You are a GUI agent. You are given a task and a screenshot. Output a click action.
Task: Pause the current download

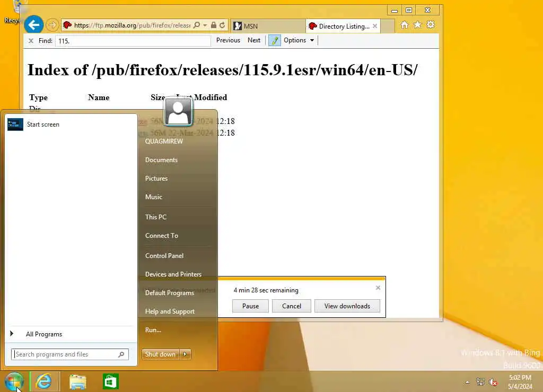click(x=250, y=306)
